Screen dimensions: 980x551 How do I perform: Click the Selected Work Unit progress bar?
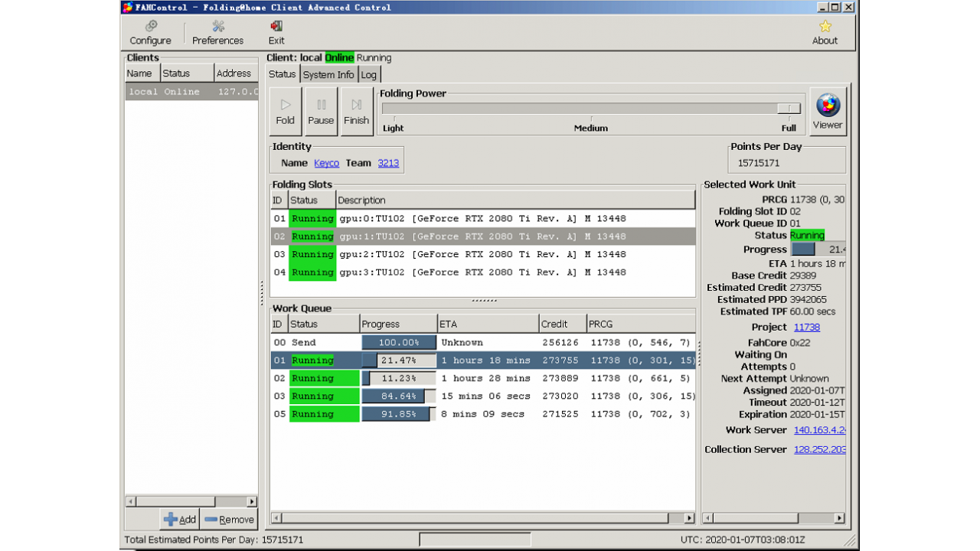click(818, 249)
